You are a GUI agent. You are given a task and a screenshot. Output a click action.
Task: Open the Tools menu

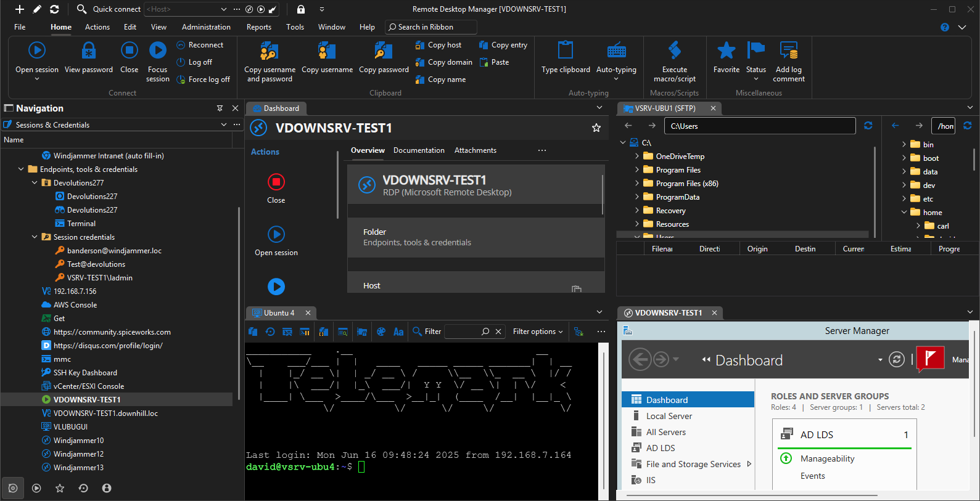295,27
